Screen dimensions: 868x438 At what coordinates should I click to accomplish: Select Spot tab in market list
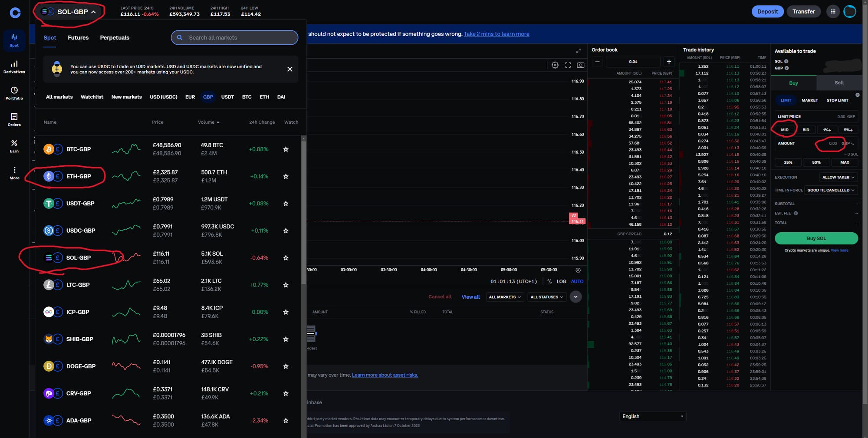50,38
